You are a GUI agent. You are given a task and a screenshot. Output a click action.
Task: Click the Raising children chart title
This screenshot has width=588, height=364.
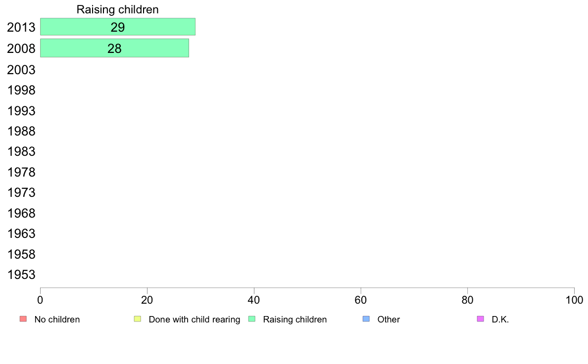(117, 9)
